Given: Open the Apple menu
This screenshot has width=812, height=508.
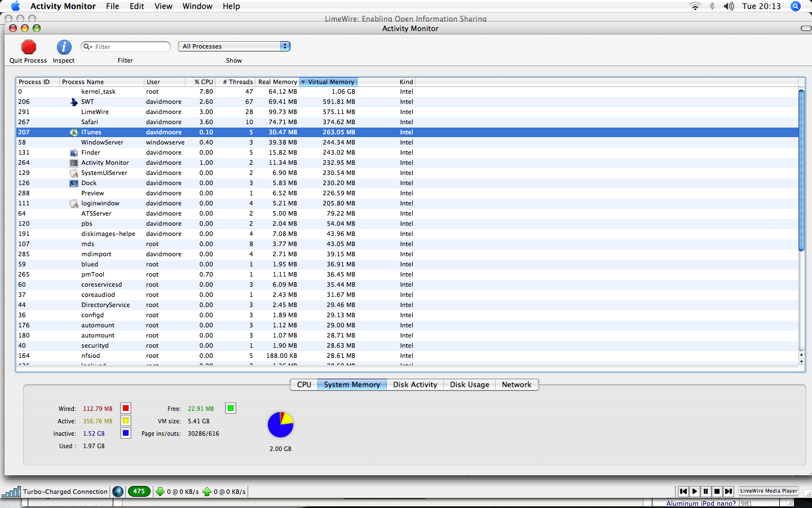Looking at the screenshot, I should point(15,6).
